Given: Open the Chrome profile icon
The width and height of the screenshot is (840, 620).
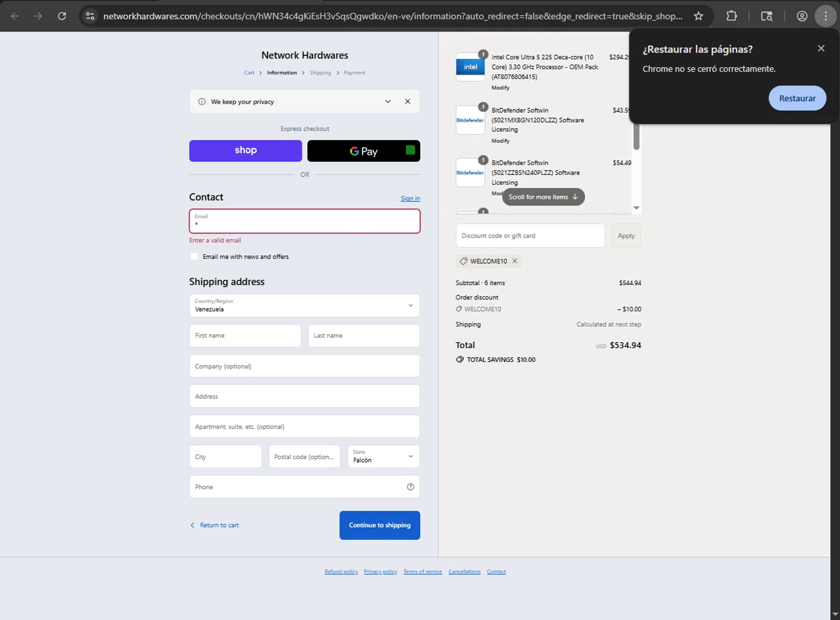Looking at the screenshot, I should 802,16.
